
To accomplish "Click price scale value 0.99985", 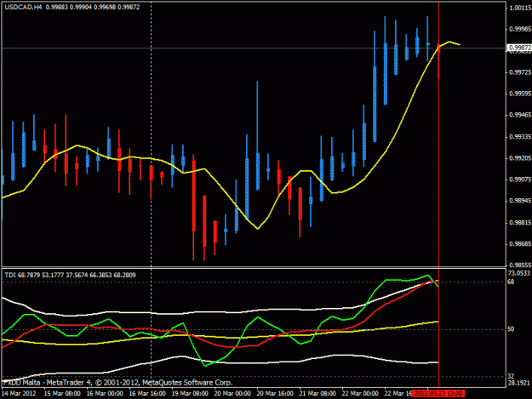I will (x=520, y=30).
